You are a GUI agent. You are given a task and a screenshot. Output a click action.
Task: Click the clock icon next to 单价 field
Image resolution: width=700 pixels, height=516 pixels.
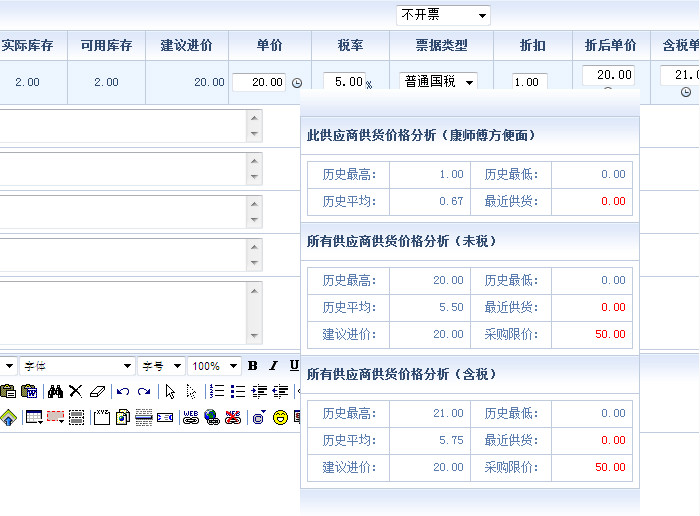[x=296, y=83]
